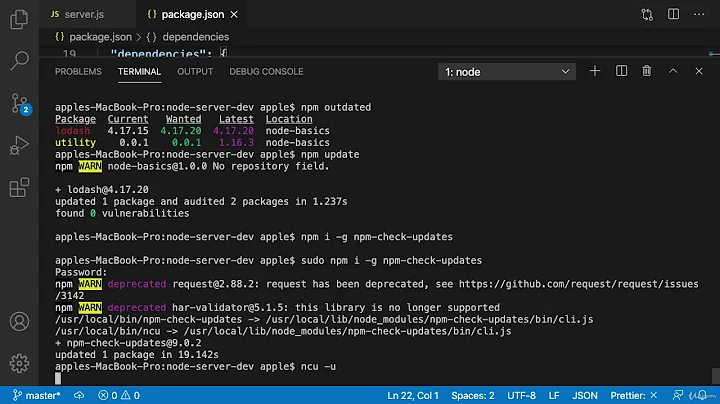720x404 pixels.
Task: Select the TERMINAL panel tab
Action: (x=139, y=72)
